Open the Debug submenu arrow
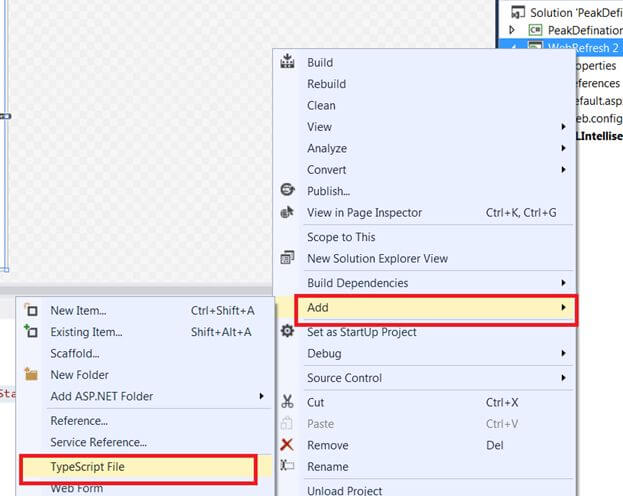 (563, 353)
